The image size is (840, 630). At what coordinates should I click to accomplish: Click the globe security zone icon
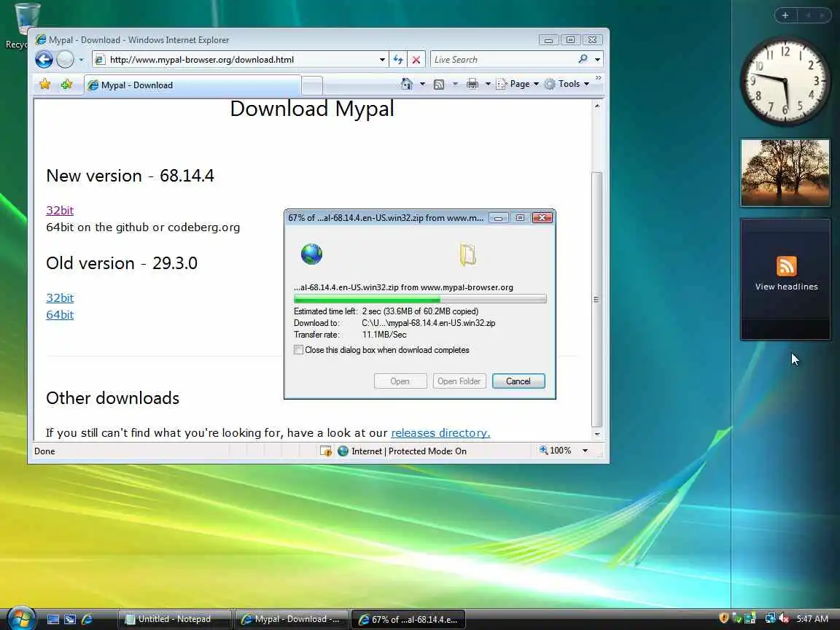coord(343,451)
